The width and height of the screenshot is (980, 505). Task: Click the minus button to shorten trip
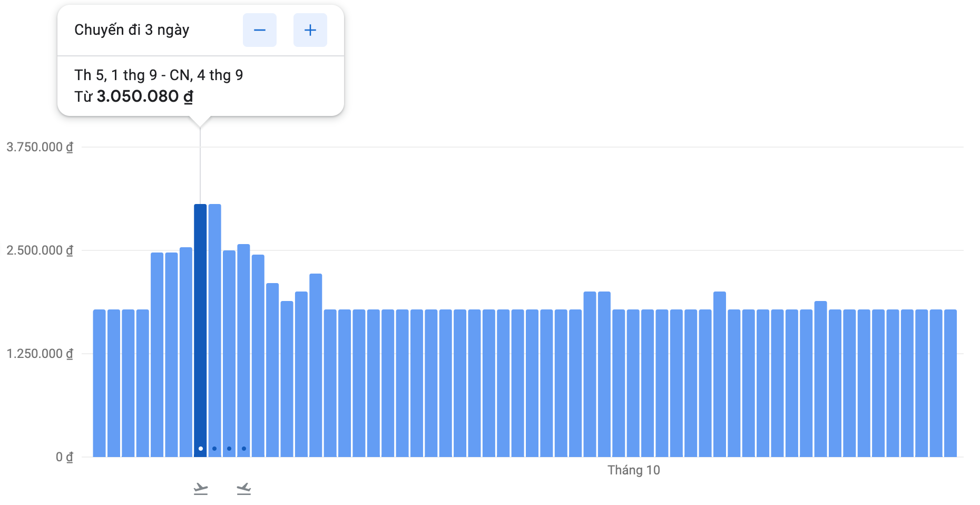pos(259,30)
